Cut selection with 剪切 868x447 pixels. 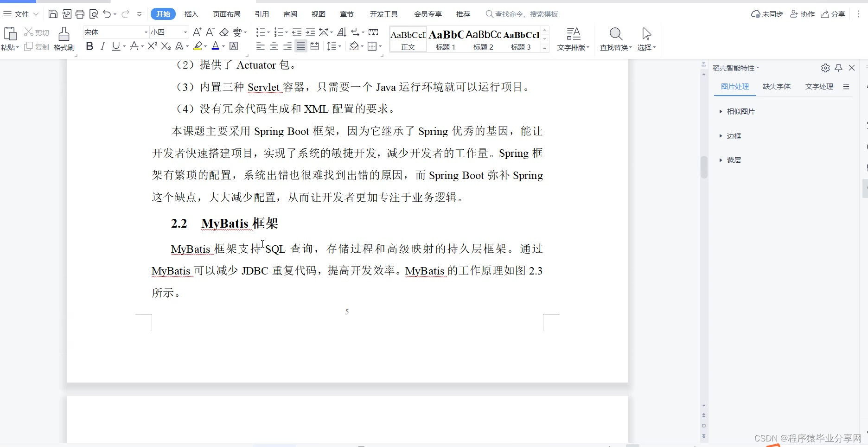coord(37,32)
